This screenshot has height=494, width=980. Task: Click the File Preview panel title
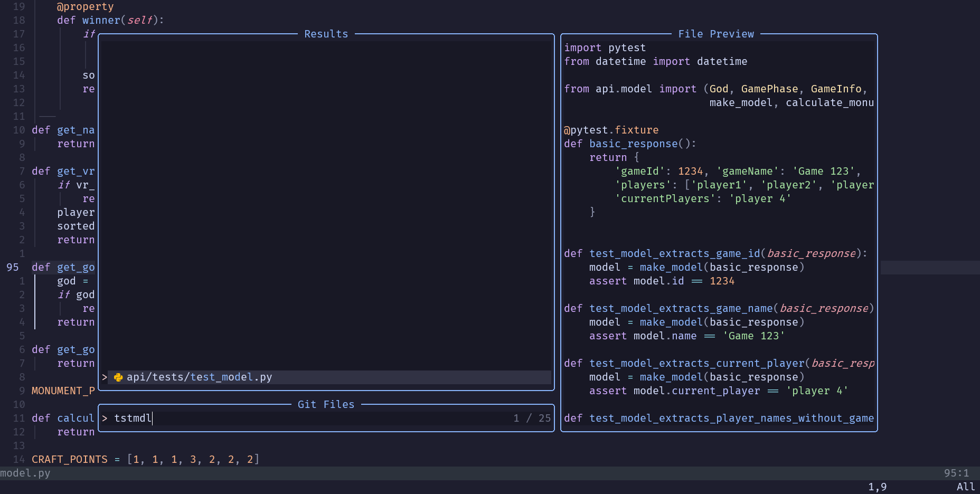pyautogui.click(x=716, y=34)
